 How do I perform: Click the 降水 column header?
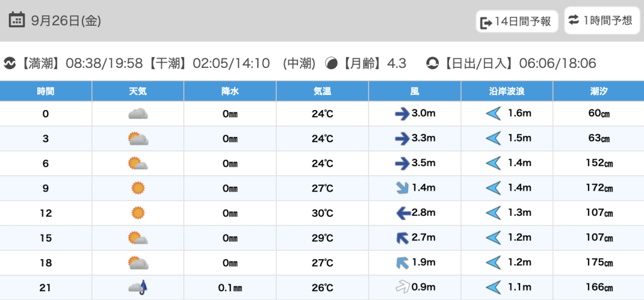point(230,91)
